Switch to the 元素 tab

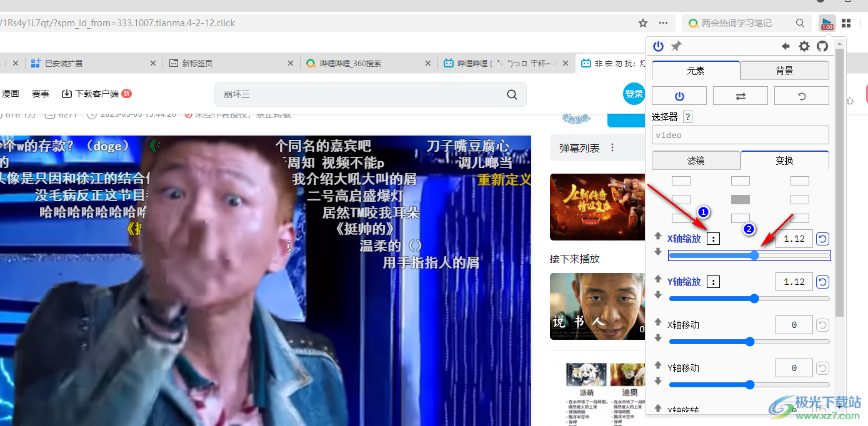click(696, 71)
